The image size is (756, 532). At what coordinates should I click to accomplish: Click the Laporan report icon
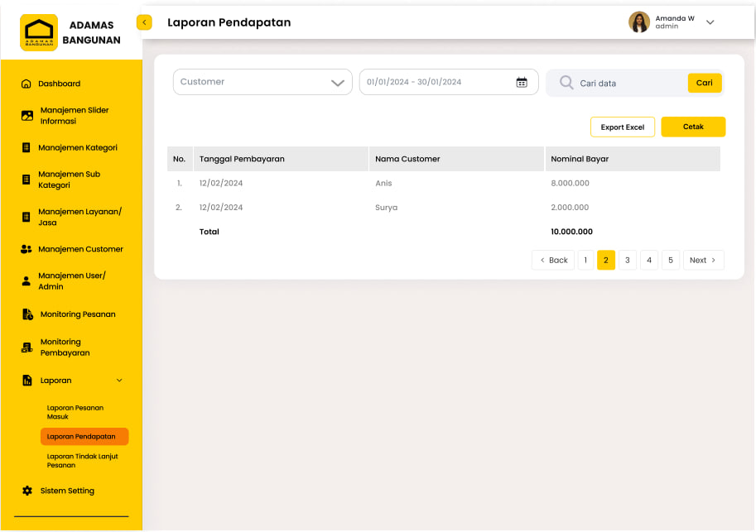coord(27,381)
